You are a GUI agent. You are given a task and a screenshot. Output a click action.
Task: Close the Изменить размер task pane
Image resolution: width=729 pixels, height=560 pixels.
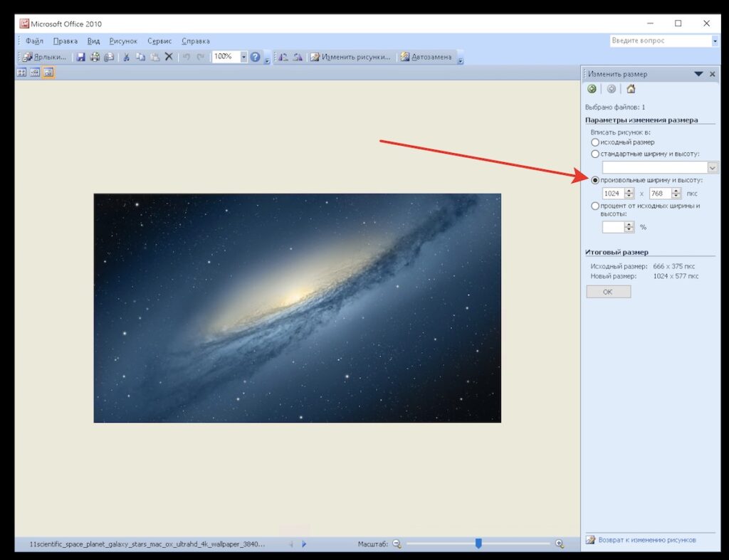712,74
